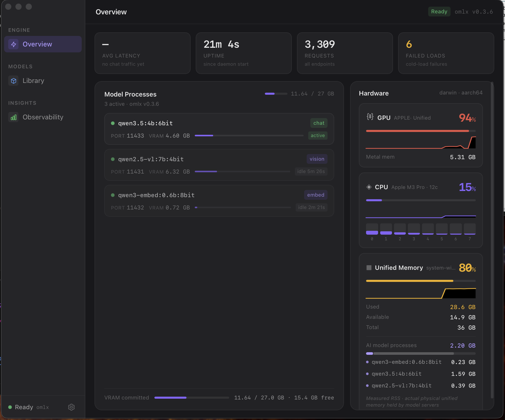Click the qwen3.5:4b:6bit model name

[x=145, y=123]
